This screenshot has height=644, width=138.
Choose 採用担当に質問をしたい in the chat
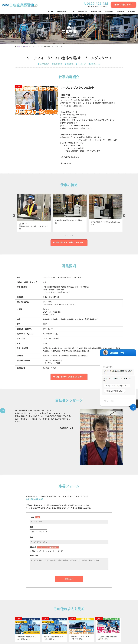tap(114, 391)
